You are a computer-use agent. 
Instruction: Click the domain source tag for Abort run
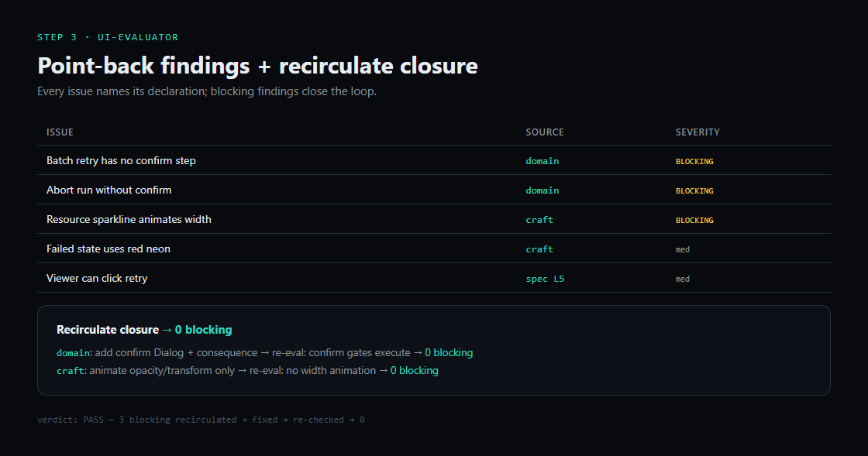542,190
